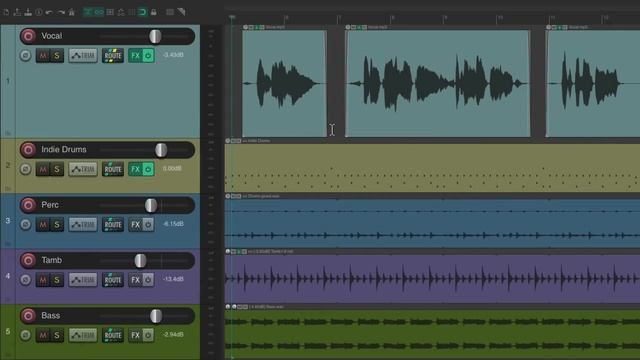Select the first Vocal audio clip
The image size is (640, 360).
[284, 83]
